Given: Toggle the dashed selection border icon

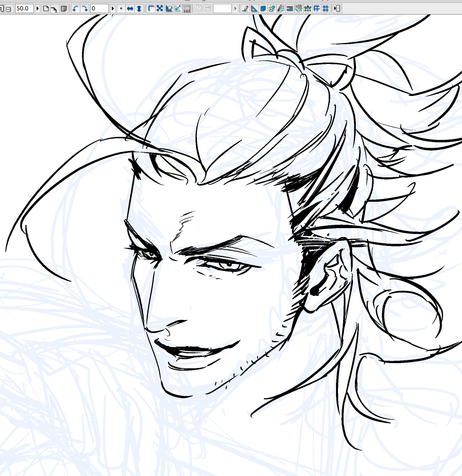Looking at the screenshot, I should pos(187,8).
